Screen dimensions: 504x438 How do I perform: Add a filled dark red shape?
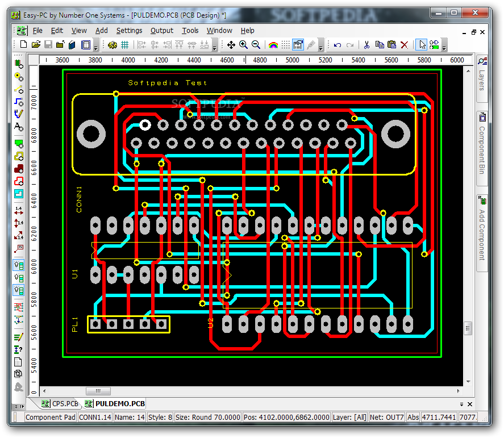click(x=19, y=169)
